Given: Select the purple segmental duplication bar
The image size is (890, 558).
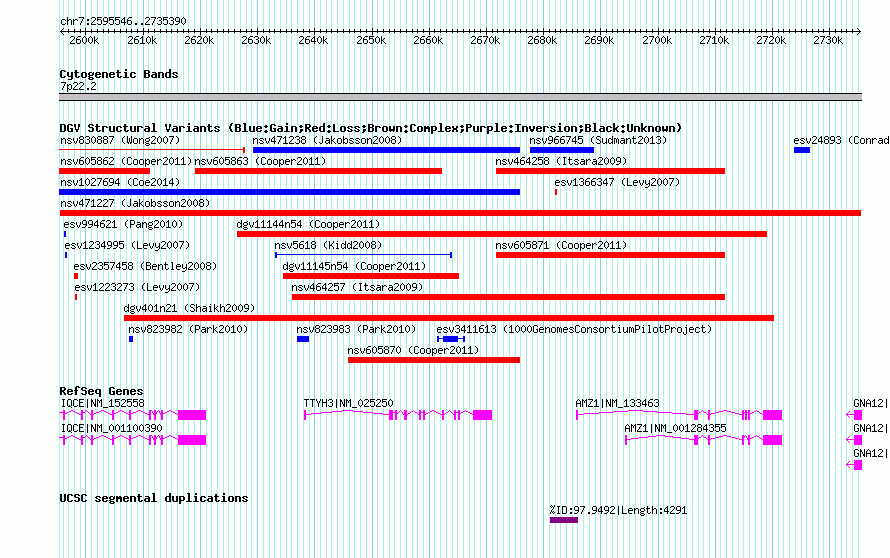Looking at the screenshot, I should [564, 521].
